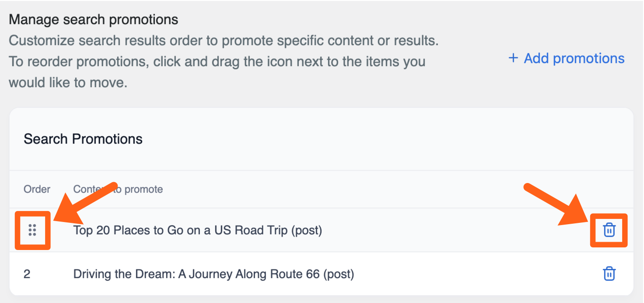Screen dimensions: 644x303
Task: Click the Manage search promotions title
Action: (94, 20)
